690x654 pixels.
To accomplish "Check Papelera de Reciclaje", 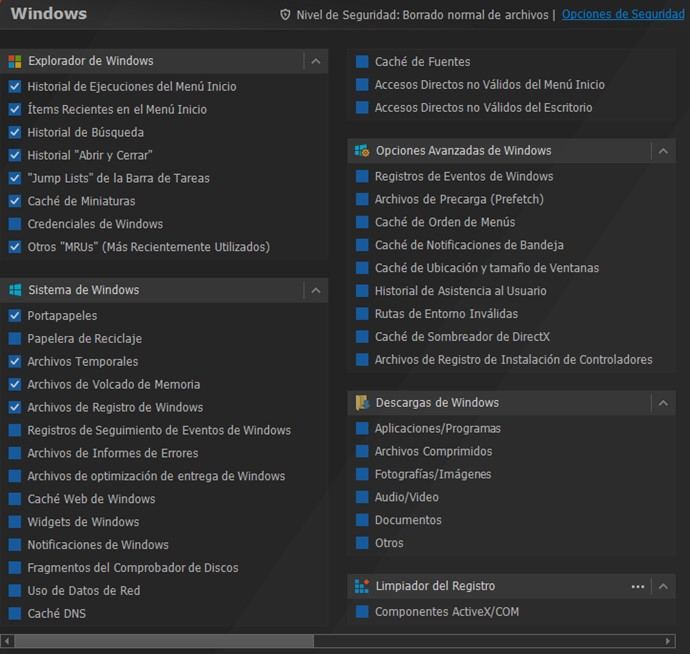I will pyautogui.click(x=15, y=338).
